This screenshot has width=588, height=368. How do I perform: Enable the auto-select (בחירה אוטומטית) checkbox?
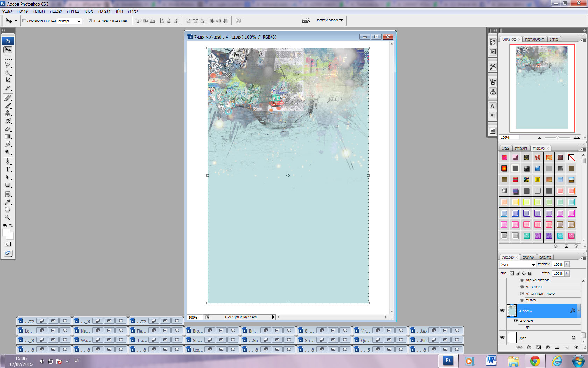tap(24, 21)
